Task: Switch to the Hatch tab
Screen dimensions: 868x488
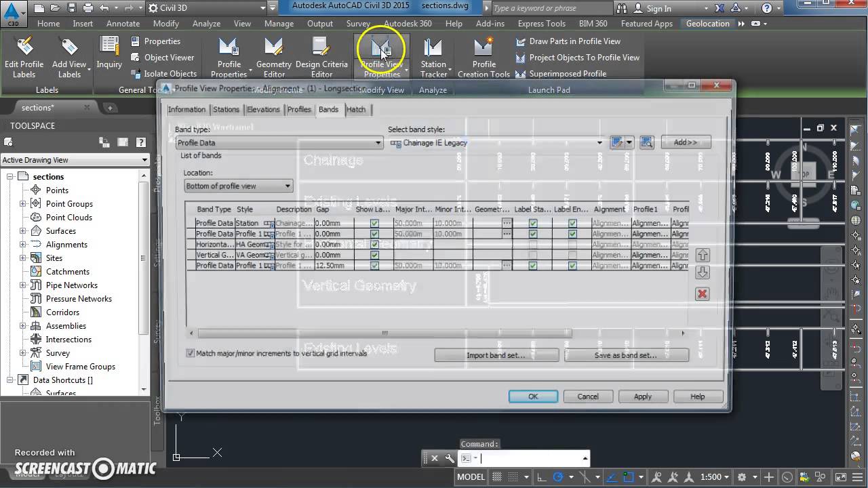Action: coord(356,110)
